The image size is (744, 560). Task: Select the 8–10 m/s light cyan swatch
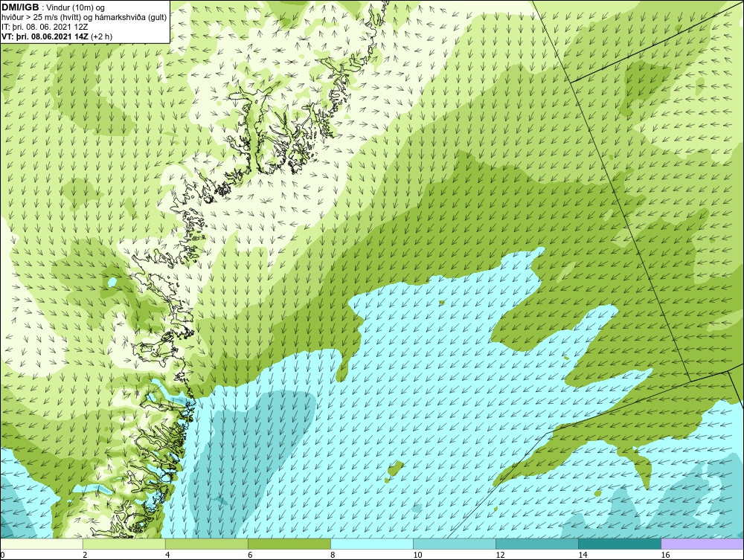click(372, 544)
